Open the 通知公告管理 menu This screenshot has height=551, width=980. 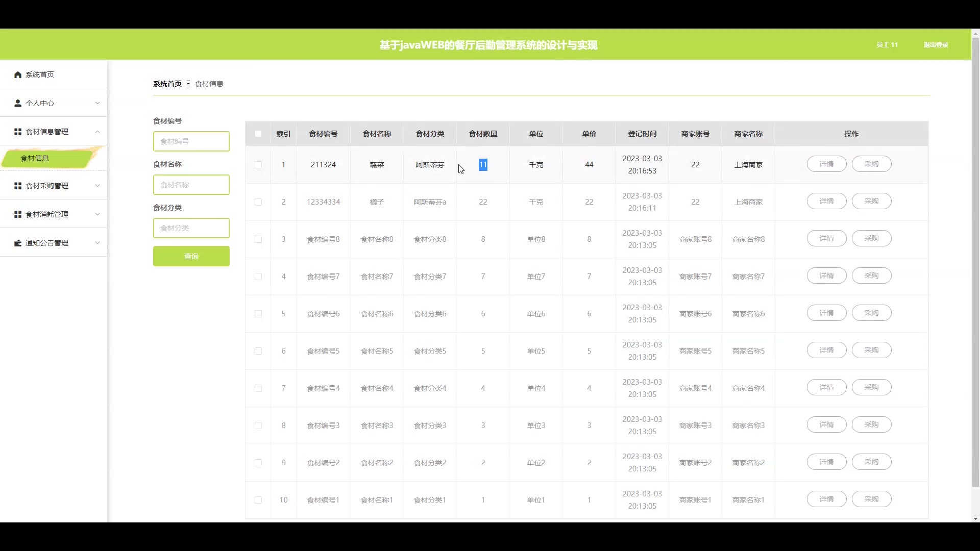[x=47, y=243]
